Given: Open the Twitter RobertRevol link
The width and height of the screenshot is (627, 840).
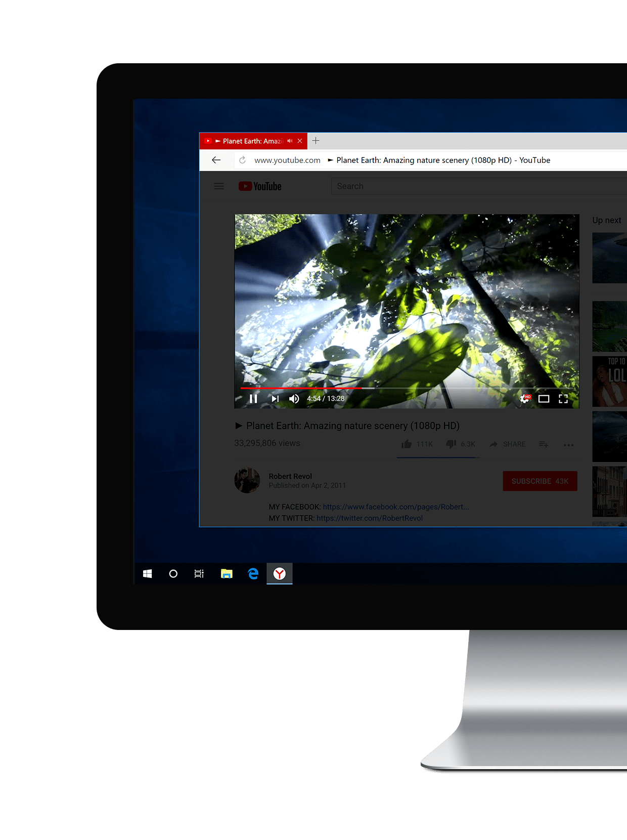Looking at the screenshot, I should tap(370, 518).
